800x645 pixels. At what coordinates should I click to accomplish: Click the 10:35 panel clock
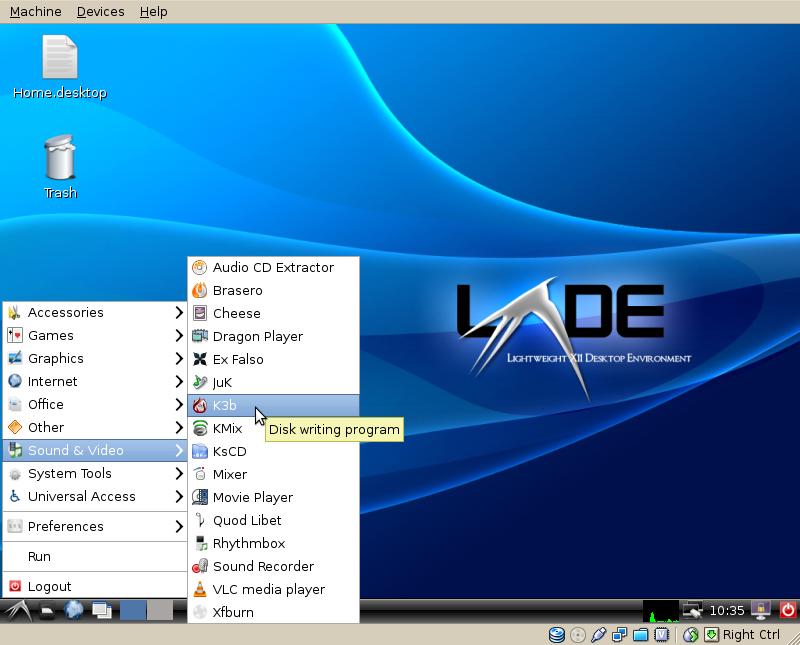click(x=727, y=611)
